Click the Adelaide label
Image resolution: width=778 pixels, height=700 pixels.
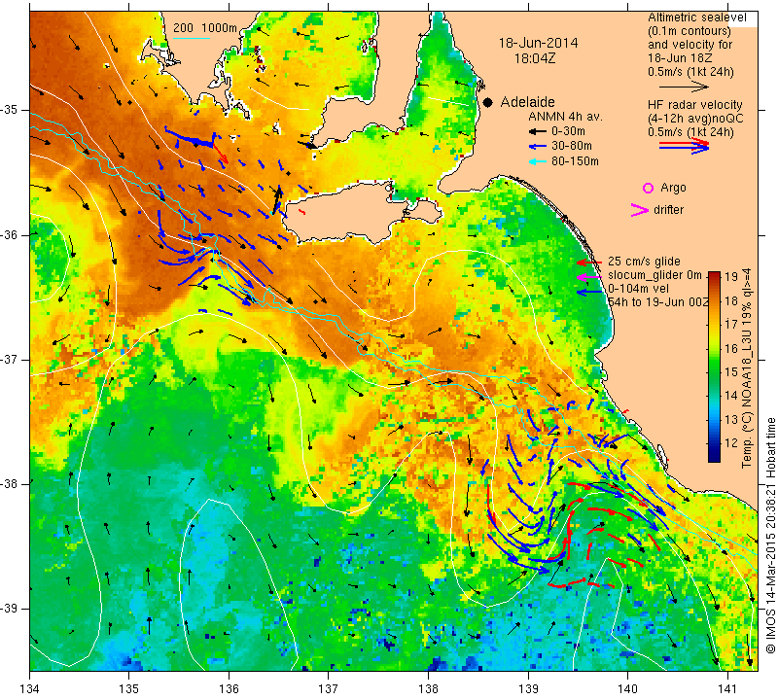point(527,102)
